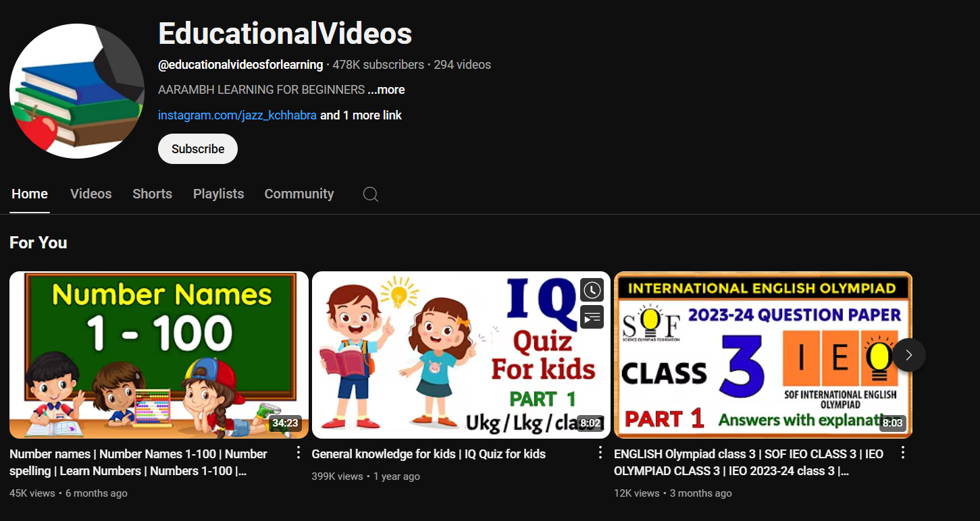Click the EducationalVideos channel avatar
980x521 pixels.
point(77,91)
